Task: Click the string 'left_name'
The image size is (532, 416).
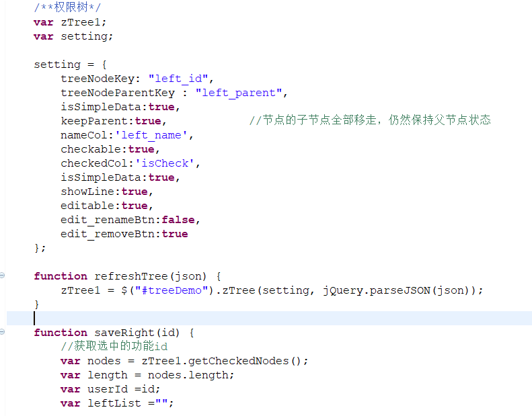Action: 151,135
